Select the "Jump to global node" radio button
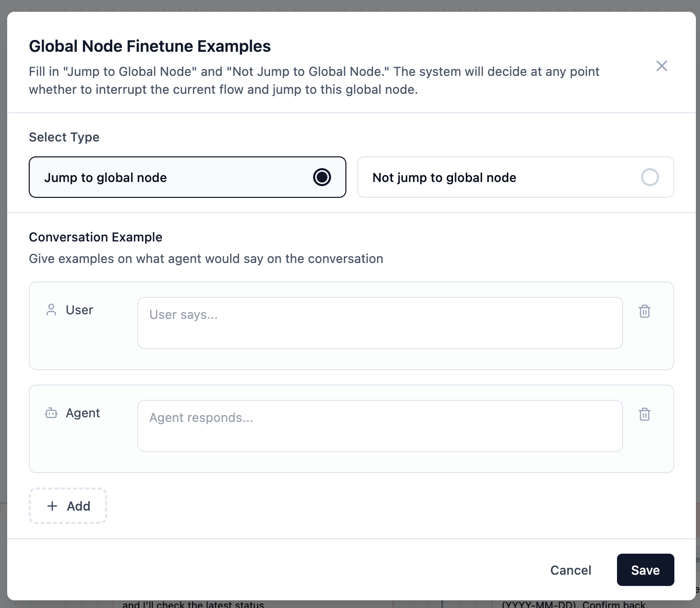Viewport: 700px width, 608px height. pos(322,177)
